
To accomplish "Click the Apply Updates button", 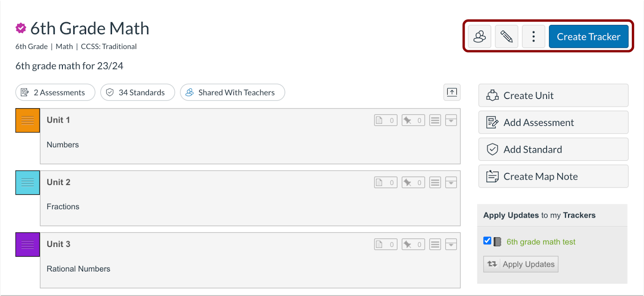I will coord(520,264).
